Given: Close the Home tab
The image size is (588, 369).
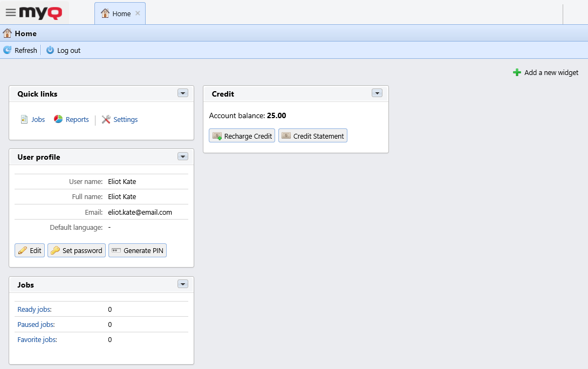Looking at the screenshot, I should point(138,13).
